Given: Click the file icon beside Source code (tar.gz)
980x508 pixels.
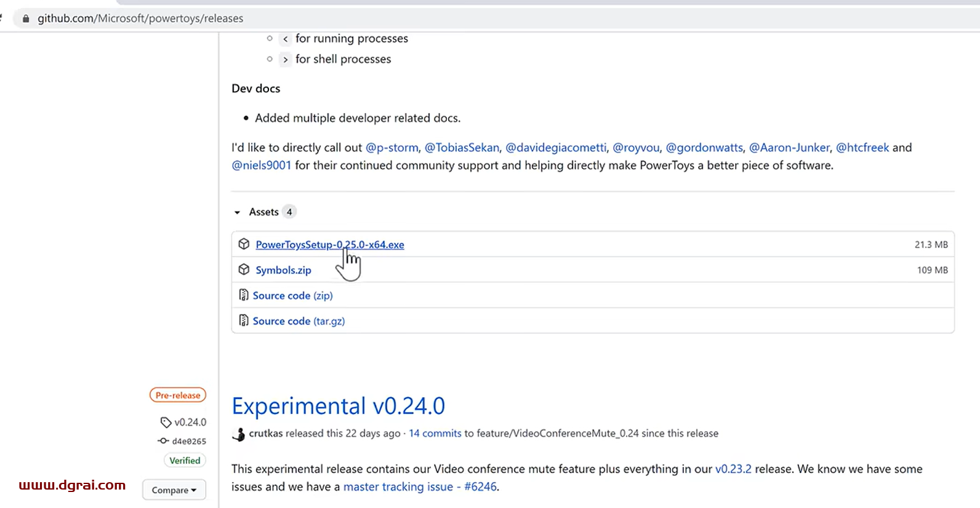Looking at the screenshot, I should 244,321.
